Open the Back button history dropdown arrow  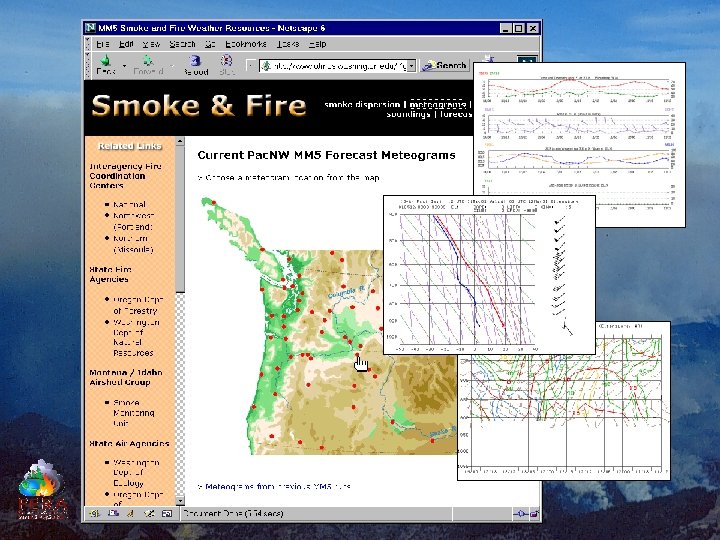point(124,66)
